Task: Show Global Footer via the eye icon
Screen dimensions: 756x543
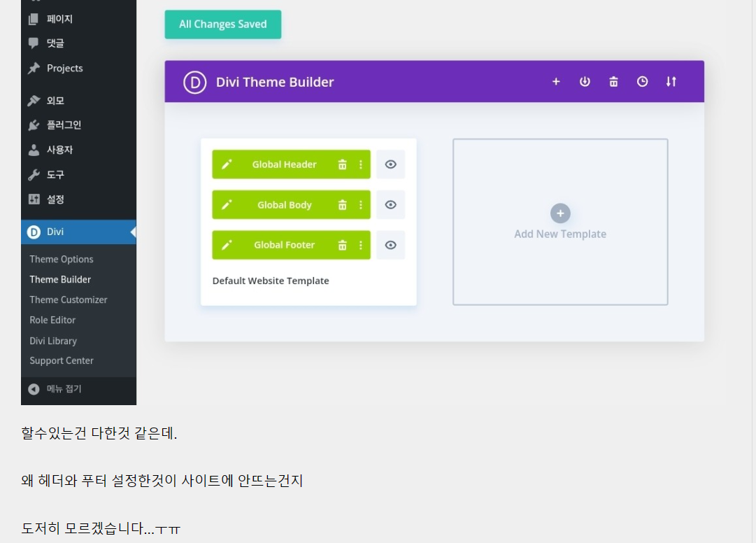Action: 390,245
